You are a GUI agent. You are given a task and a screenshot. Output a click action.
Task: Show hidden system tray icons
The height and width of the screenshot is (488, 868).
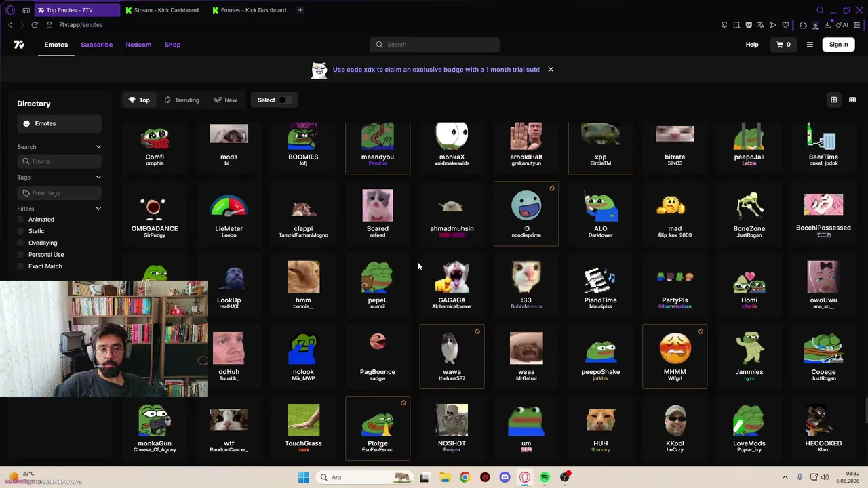[x=785, y=477]
